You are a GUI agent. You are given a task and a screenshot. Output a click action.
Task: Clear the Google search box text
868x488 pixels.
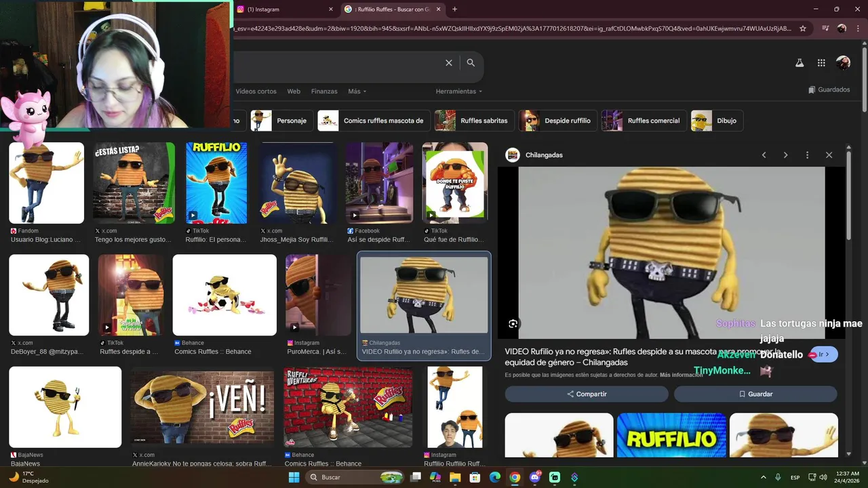coord(448,62)
